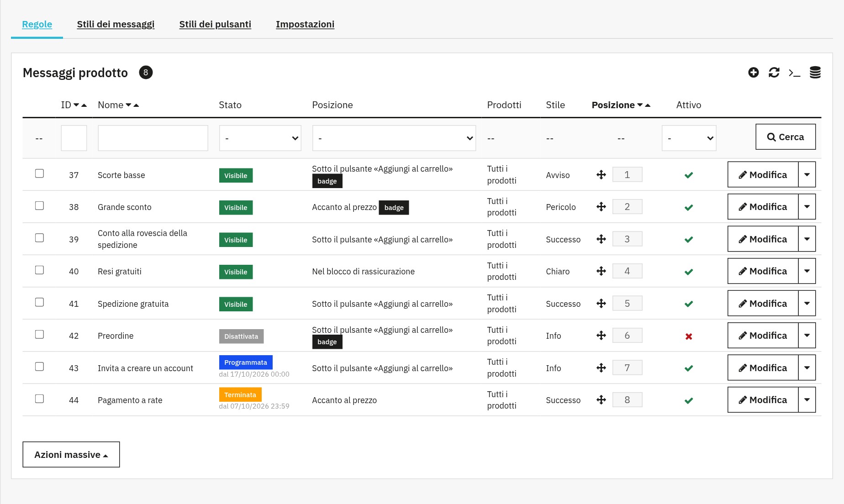The height and width of the screenshot is (504, 844).
Task: Grab the move handle for Pagamento a rate
Action: (x=601, y=400)
